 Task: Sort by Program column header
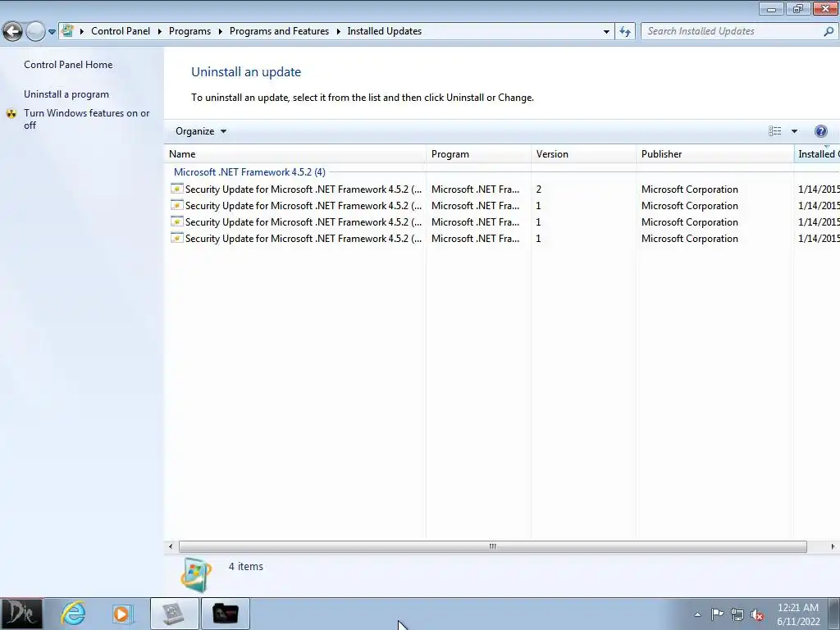point(478,153)
